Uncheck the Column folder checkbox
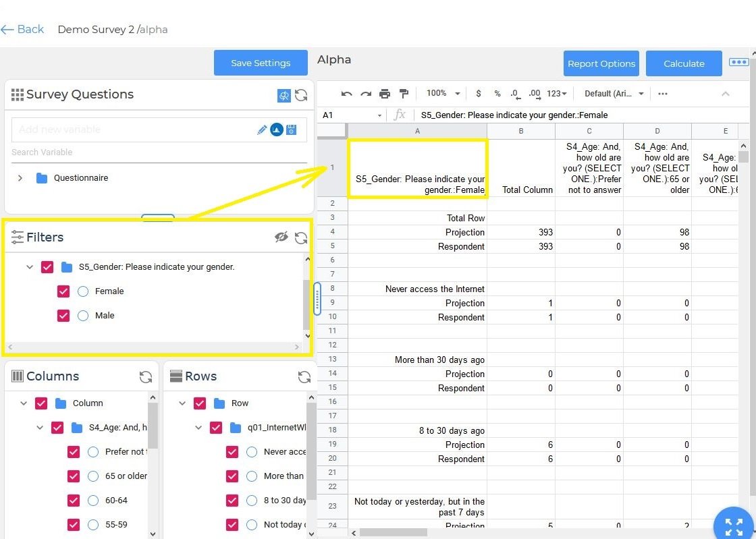This screenshot has width=756, height=539. [41, 403]
